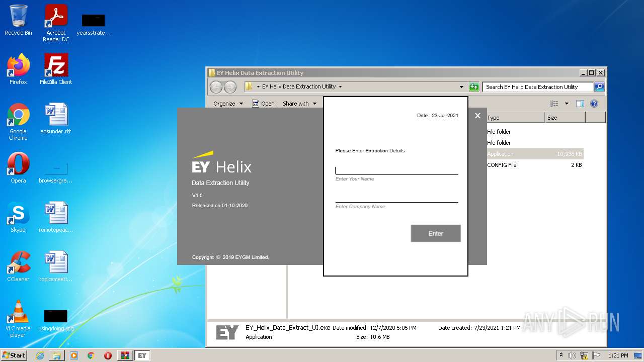This screenshot has height=362, width=644.
Task: Select the Application row of 10,936 KB
Action: point(534,154)
